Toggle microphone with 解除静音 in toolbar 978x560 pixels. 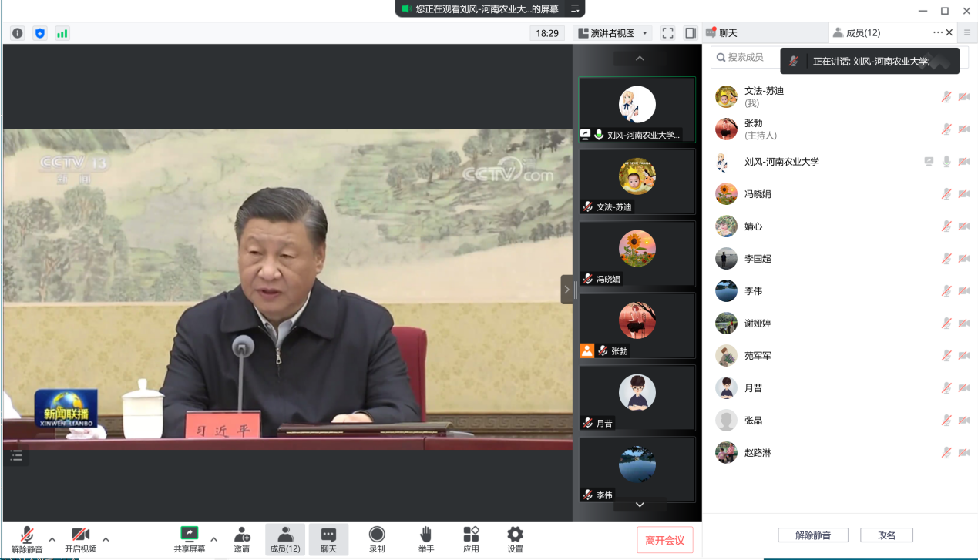tap(27, 539)
